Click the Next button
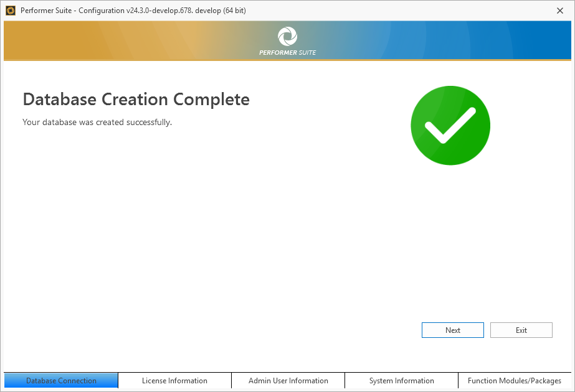The image size is (575, 392). coord(452,330)
